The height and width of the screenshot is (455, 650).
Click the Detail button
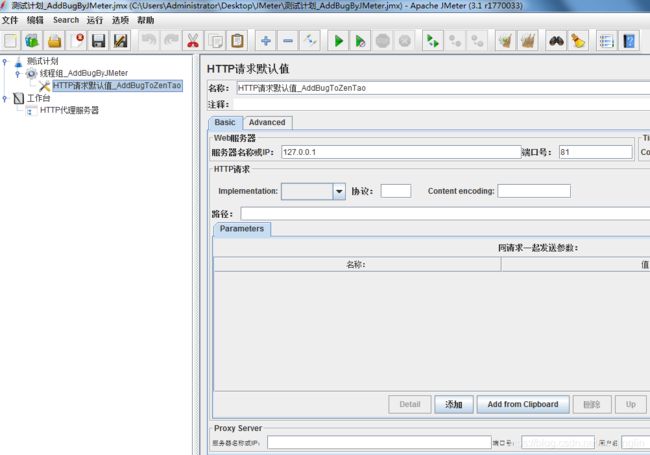(x=410, y=404)
